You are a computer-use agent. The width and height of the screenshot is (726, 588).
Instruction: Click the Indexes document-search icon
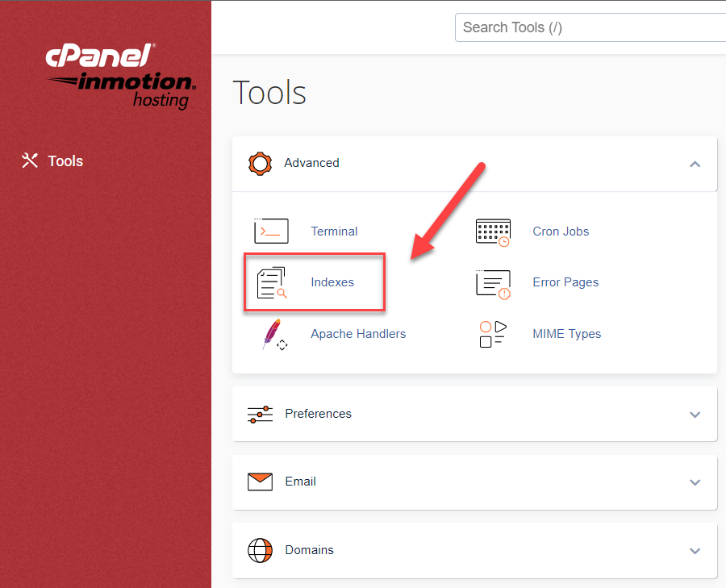point(272,282)
